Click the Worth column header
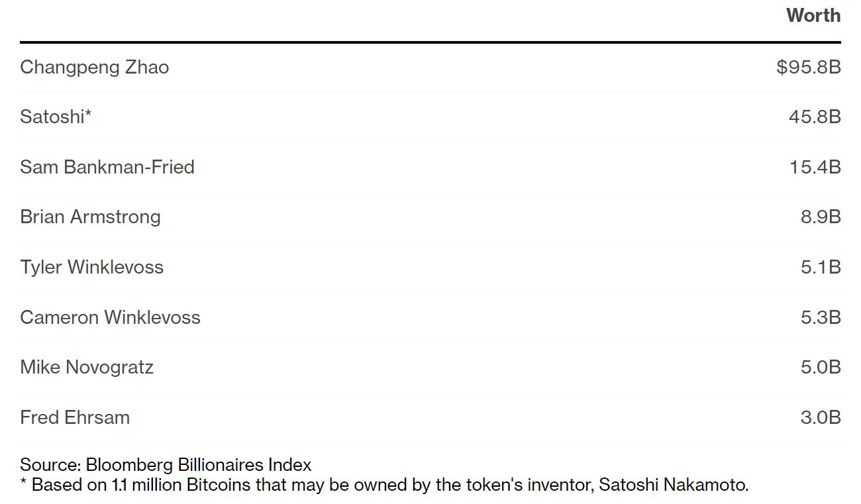 click(813, 16)
